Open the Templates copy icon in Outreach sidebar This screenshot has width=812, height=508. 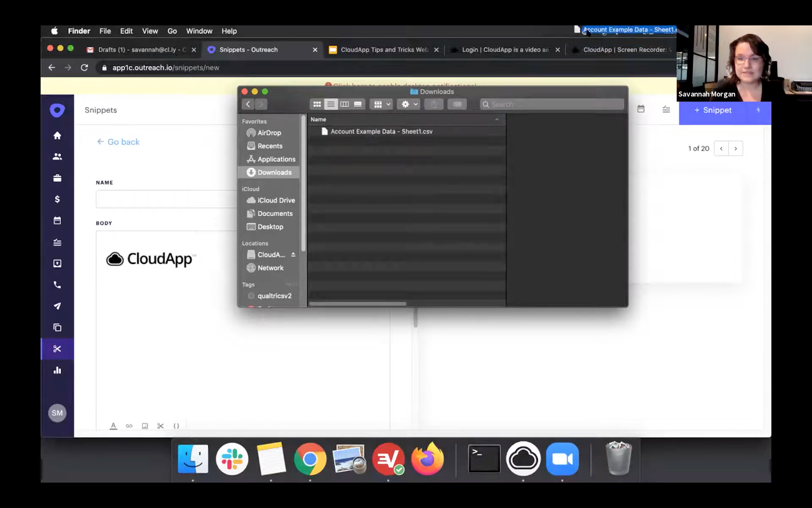point(57,328)
